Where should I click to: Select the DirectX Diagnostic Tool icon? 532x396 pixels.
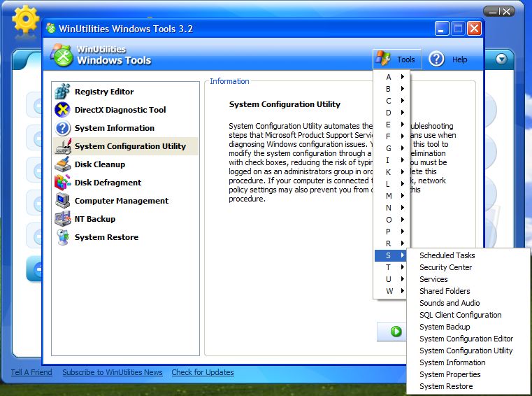point(63,110)
